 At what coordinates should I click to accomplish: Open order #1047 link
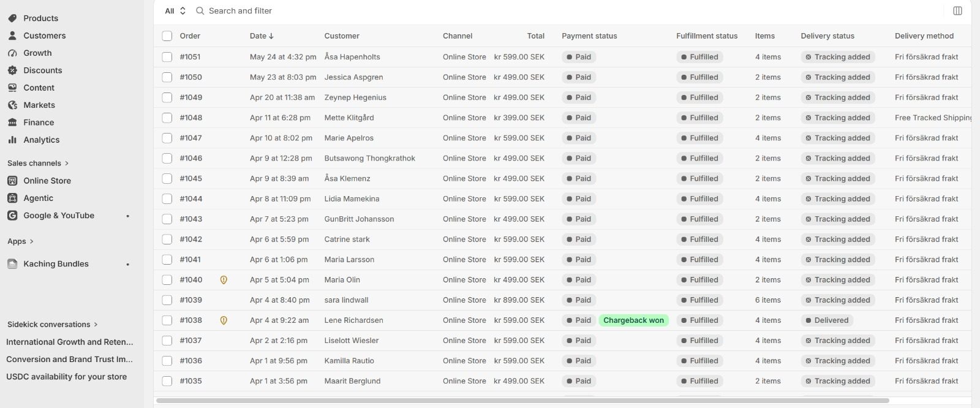click(x=190, y=138)
